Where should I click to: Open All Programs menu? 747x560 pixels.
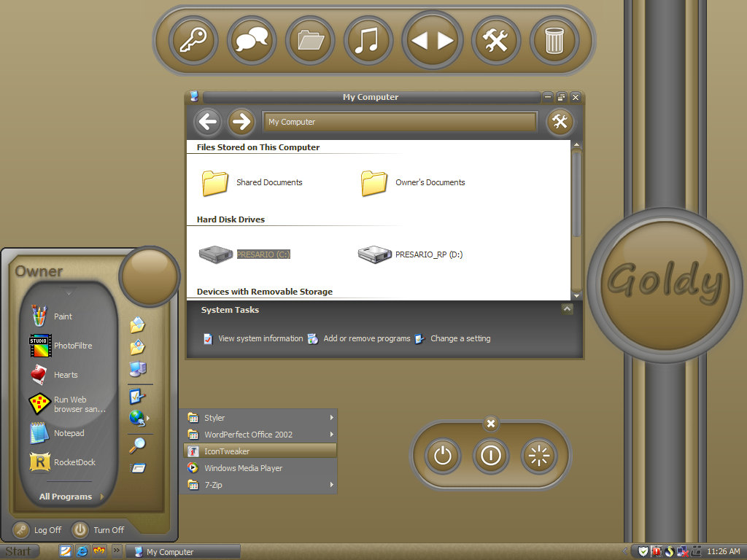tap(71, 497)
